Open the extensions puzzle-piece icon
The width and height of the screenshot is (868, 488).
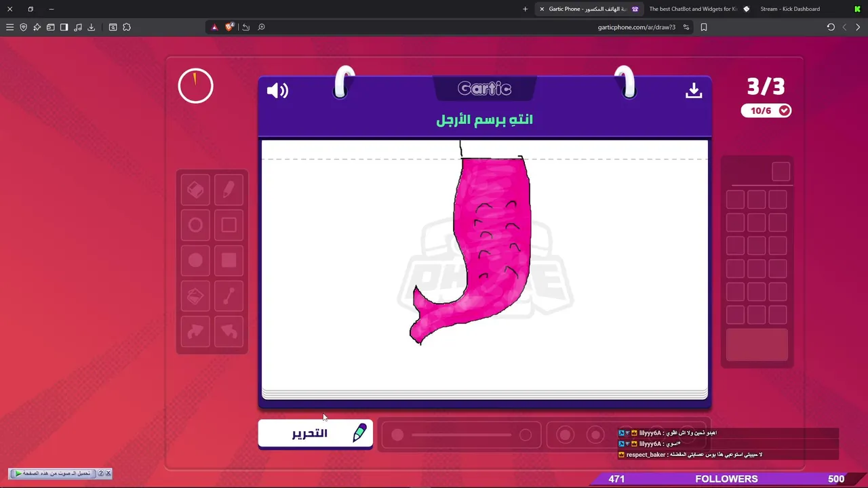coord(127,27)
